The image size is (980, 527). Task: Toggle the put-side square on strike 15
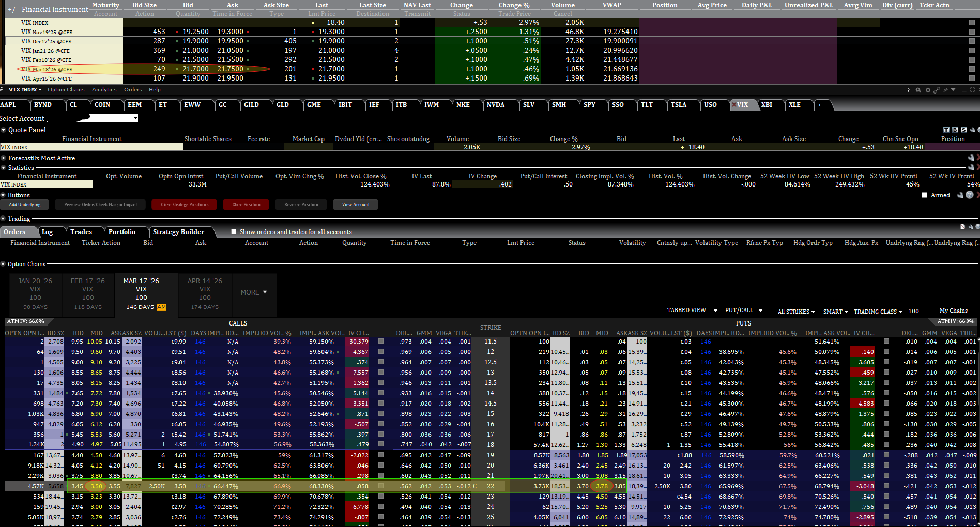(x=886, y=414)
